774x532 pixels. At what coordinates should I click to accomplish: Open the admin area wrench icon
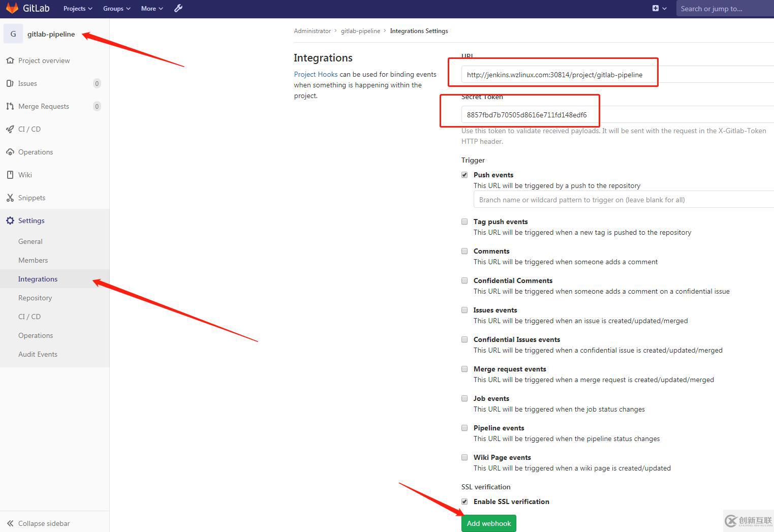coord(178,8)
